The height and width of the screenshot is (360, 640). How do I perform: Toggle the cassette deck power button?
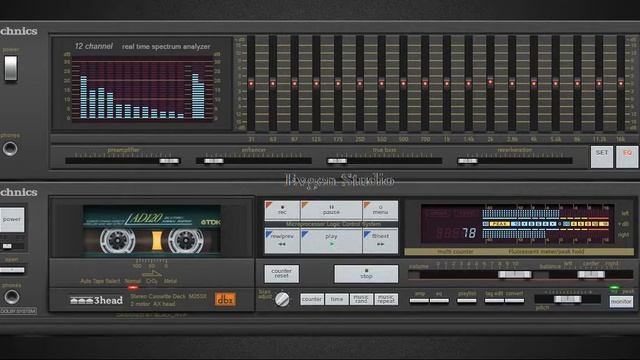pos(12,220)
